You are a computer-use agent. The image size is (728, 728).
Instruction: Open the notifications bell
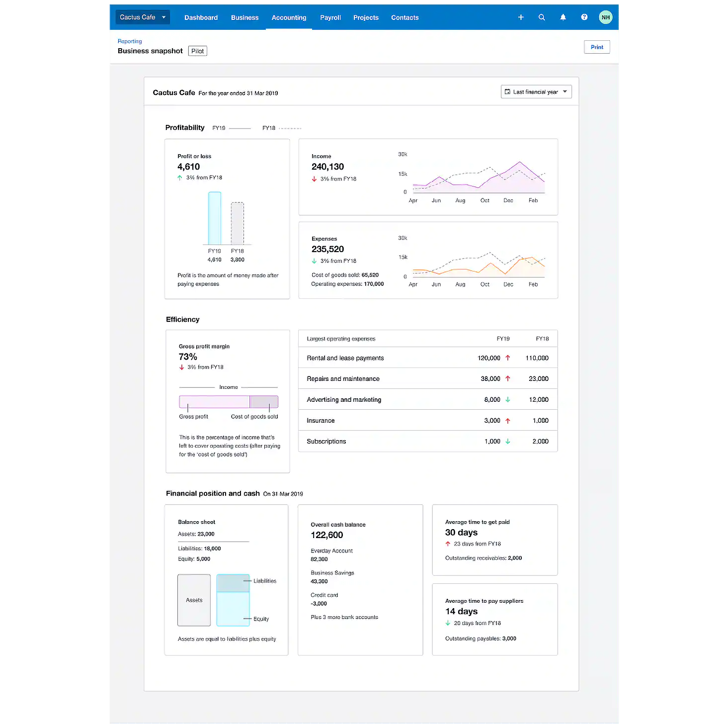(563, 17)
